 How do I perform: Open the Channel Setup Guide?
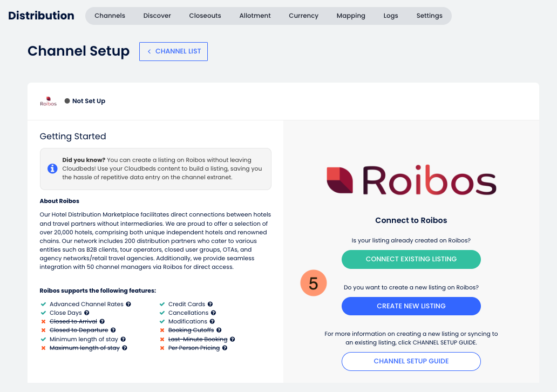pyautogui.click(x=411, y=361)
